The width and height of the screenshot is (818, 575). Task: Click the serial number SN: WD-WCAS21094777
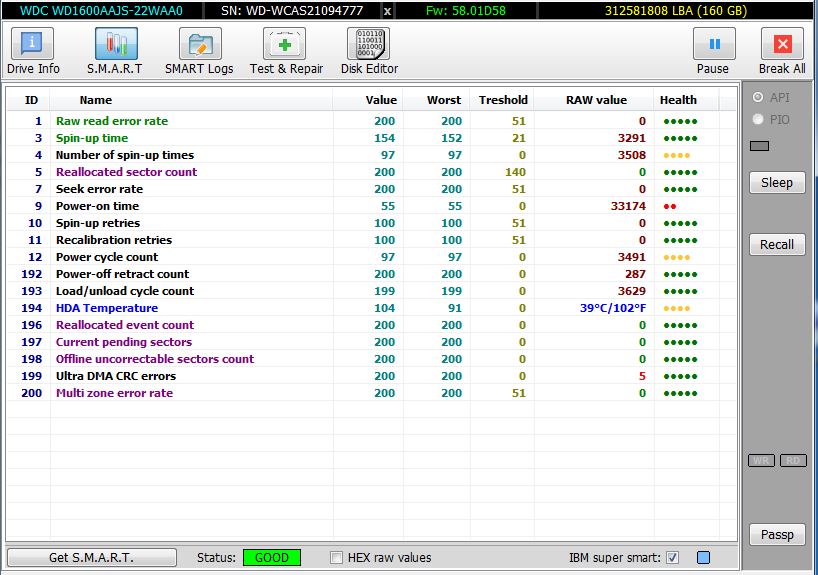292,11
